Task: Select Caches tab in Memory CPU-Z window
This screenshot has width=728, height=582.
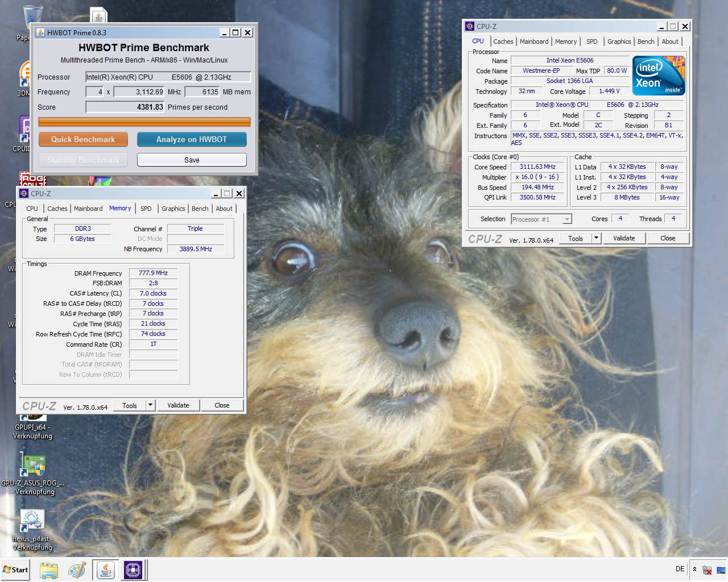Action: [57, 209]
